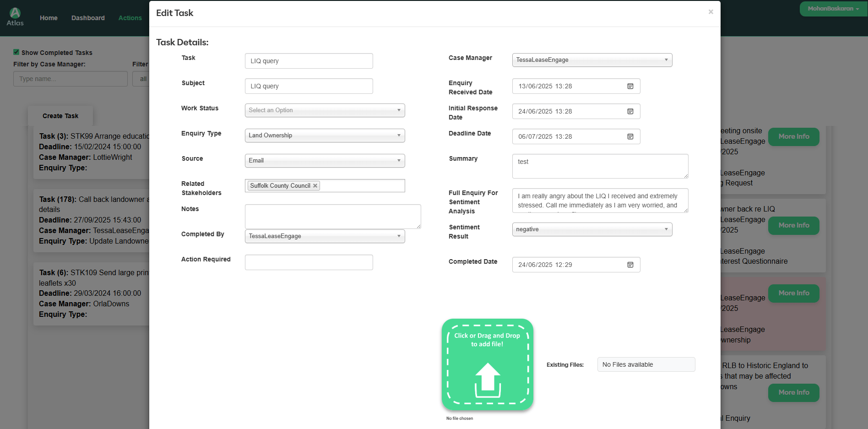868x429 pixels.
Task: Remove the Suffolk County Council stakeholder tag
Action: [315, 186]
